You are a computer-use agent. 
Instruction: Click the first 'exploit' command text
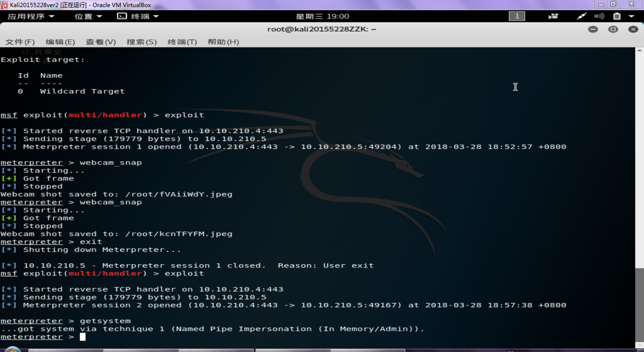tap(184, 115)
